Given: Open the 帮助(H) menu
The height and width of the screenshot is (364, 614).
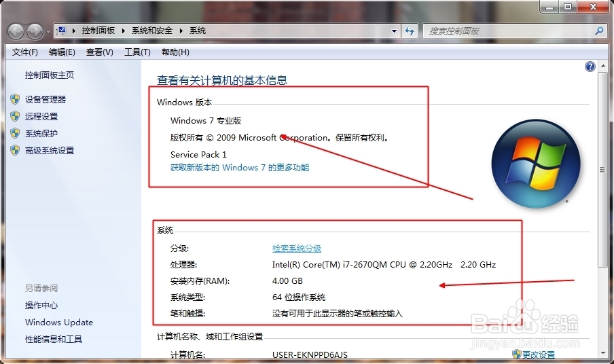Looking at the screenshot, I should click(175, 52).
